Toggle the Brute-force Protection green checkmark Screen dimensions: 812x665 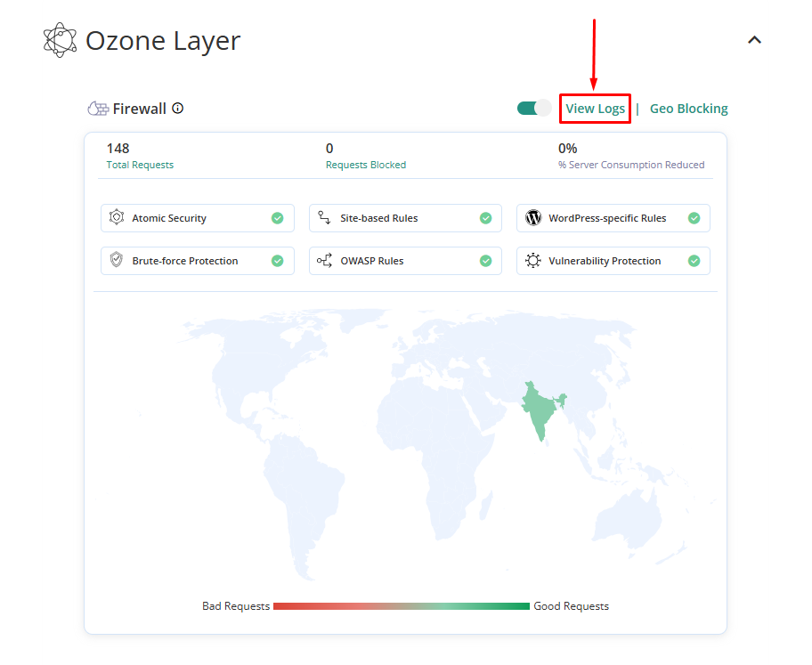point(278,261)
